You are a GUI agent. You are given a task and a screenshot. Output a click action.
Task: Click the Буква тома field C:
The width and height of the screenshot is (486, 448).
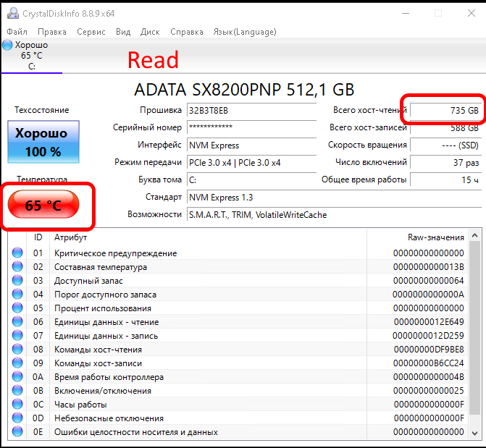(x=251, y=179)
